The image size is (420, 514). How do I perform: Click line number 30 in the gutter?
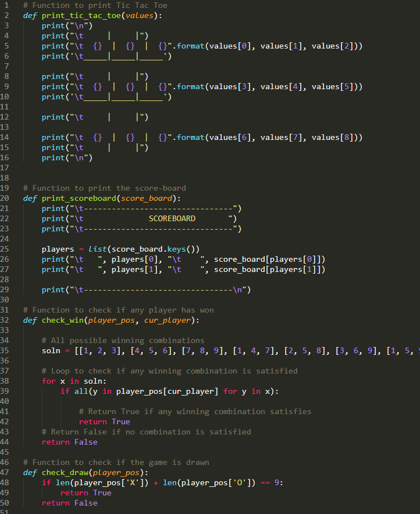click(5, 300)
